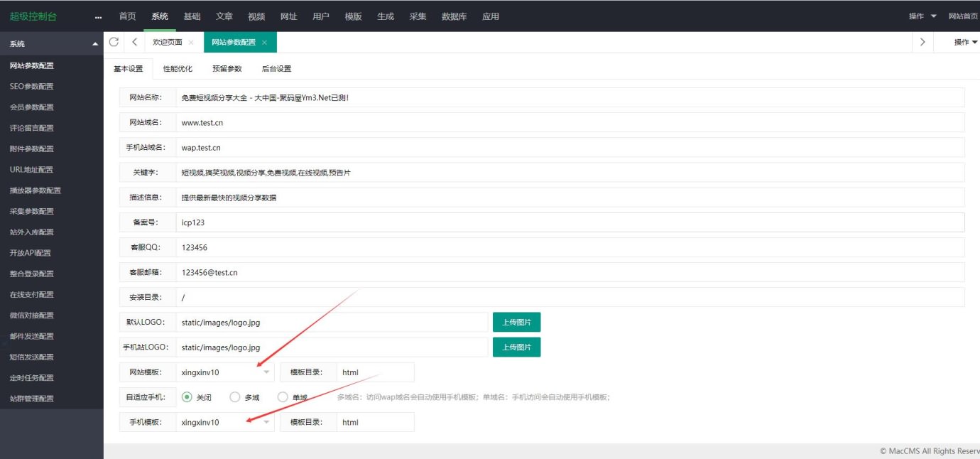Click the 超级控制台 logo text
This screenshot has width=980, height=459.
[x=33, y=16]
